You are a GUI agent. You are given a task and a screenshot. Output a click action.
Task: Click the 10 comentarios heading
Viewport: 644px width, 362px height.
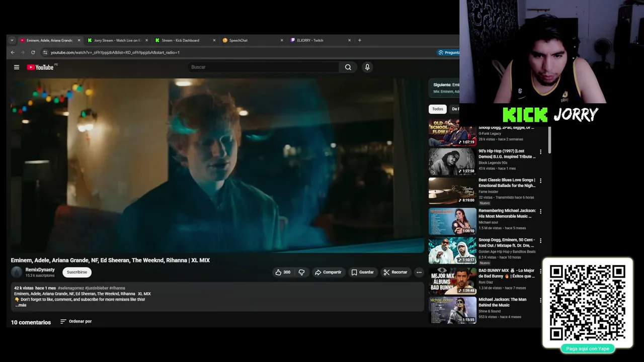click(x=31, y=322)
